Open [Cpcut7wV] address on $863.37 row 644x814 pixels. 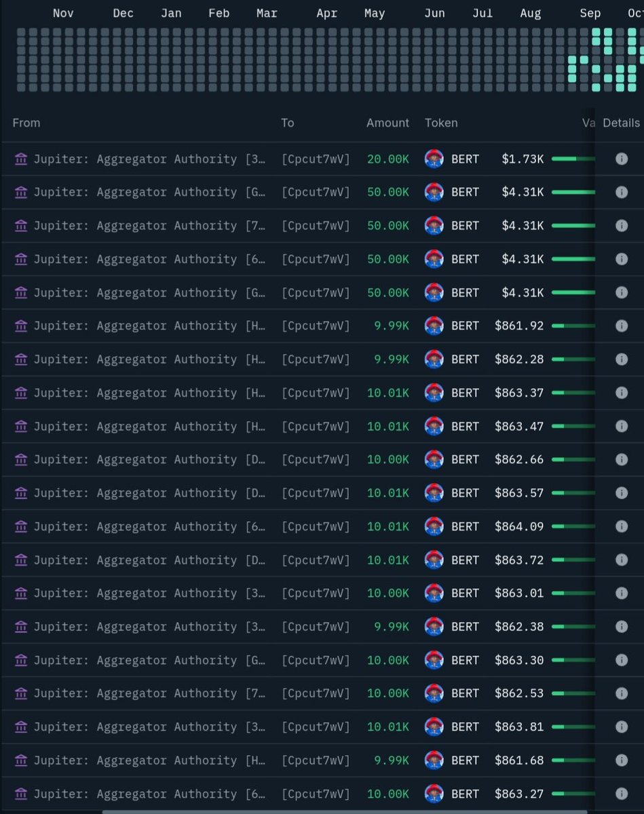pyautogui.click(x=316, y=393)
